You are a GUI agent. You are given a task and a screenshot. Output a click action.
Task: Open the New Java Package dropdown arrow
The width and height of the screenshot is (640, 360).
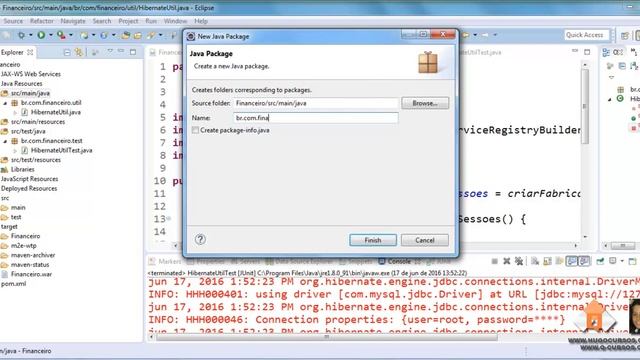point(93,36)
